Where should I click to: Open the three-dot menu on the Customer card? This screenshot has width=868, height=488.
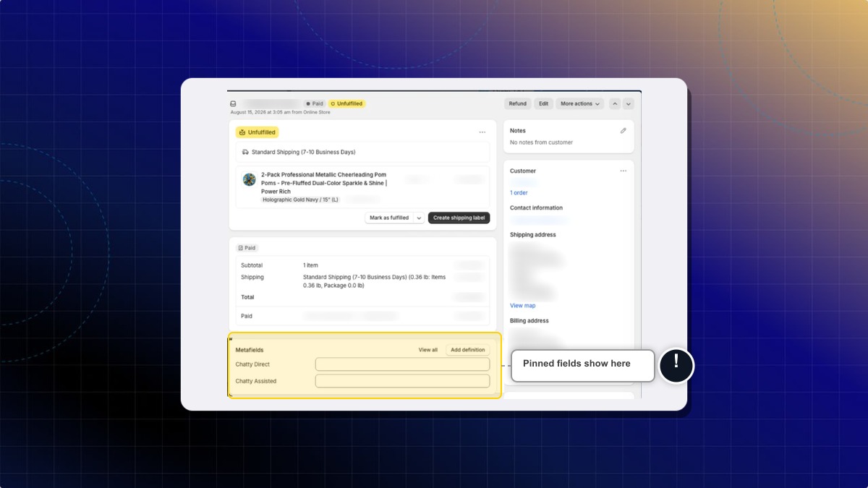pos(623,171)
